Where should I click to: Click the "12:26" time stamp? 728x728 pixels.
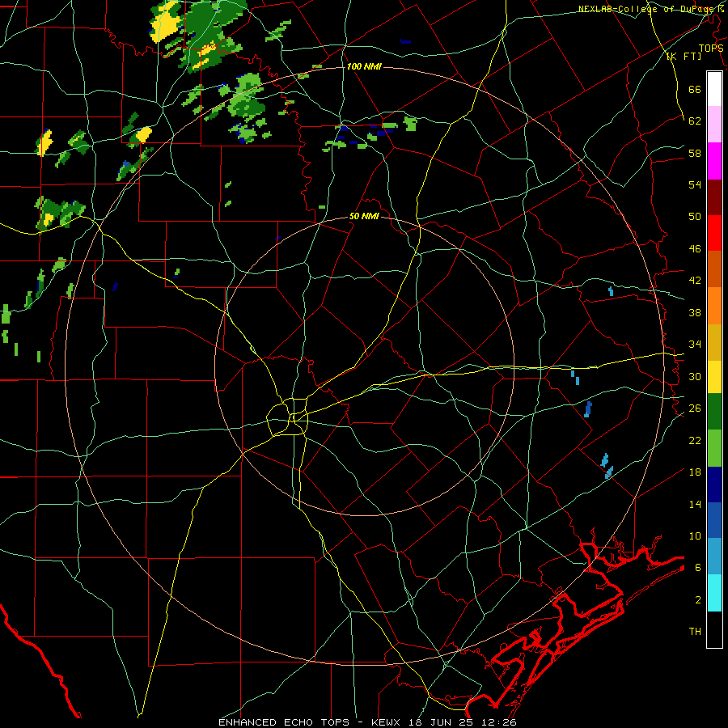[500, 722]
